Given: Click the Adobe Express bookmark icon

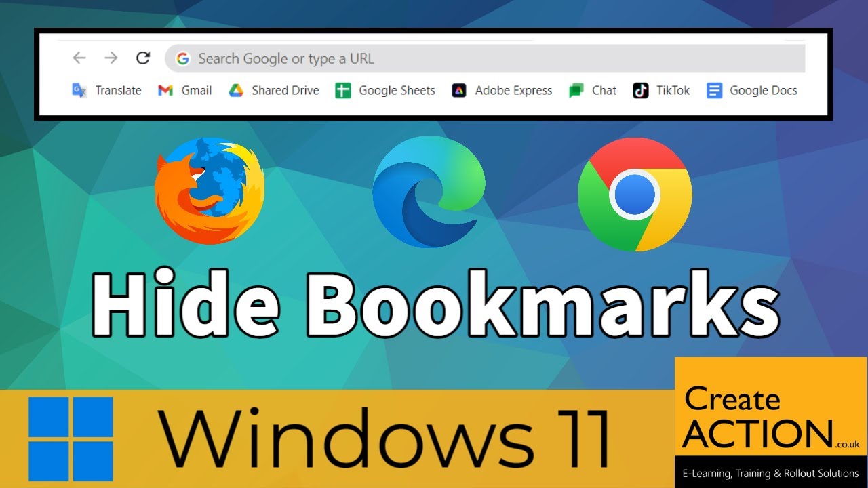Looking at the screenshot, I should [x=459, y=91].
